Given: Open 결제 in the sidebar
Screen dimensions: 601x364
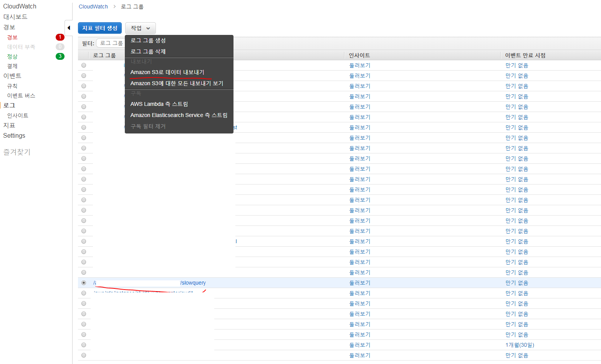Looking at the screenshot, I should coord(12,66).
